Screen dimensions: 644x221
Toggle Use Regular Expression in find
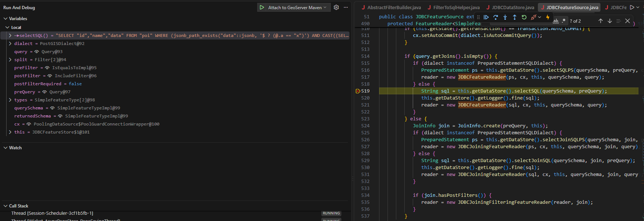pos(564,21)
